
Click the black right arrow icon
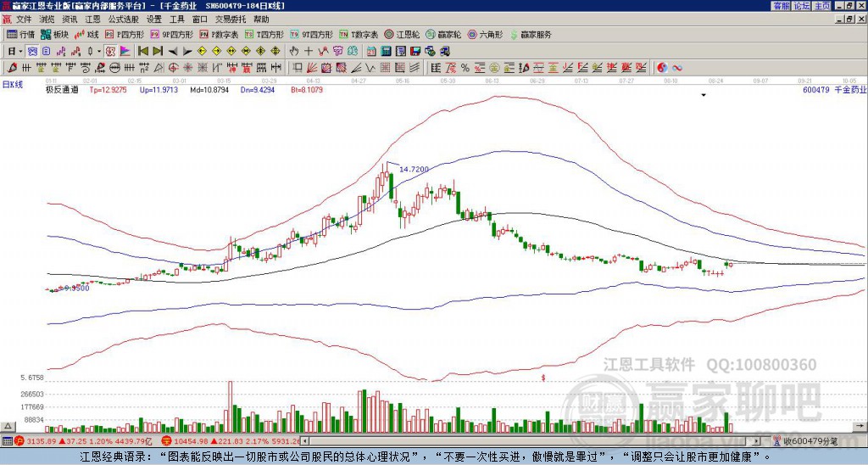coord(187,52)
